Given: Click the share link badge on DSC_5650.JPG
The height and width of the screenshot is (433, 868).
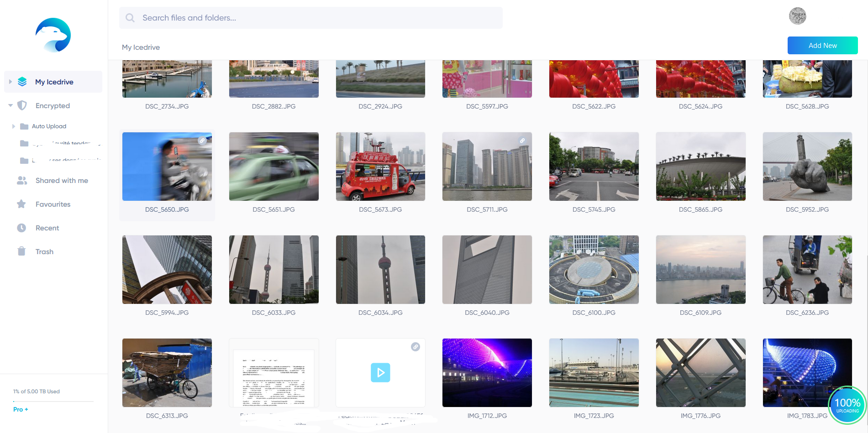Looking at the screenshot, I should click(203, 141).
